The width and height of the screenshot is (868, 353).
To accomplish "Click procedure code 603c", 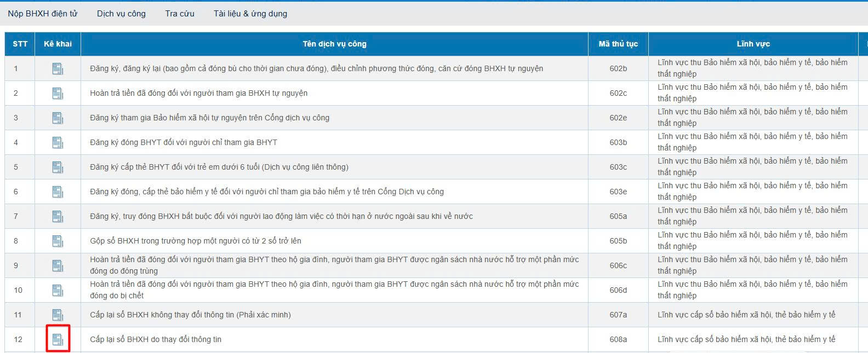I will (618, 167).
